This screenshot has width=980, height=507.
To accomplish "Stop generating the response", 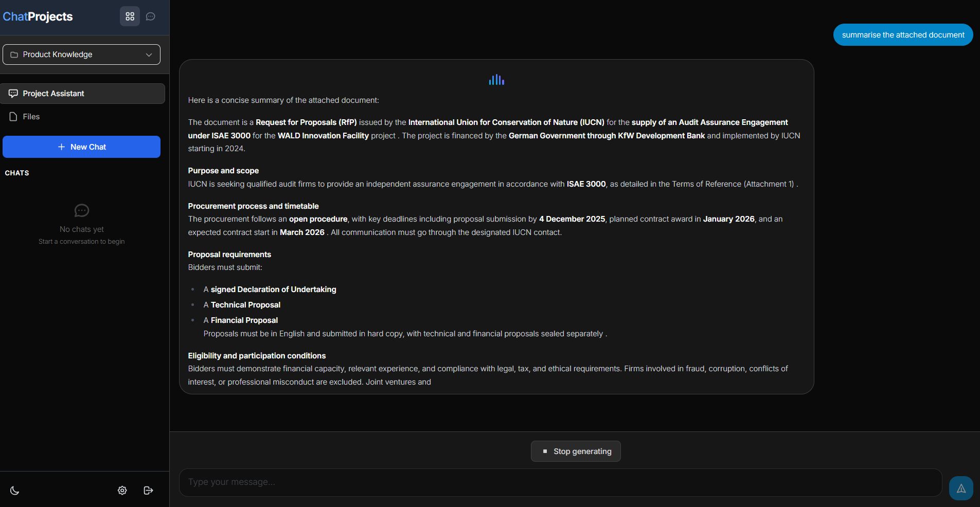I will [x=576, y=451].
